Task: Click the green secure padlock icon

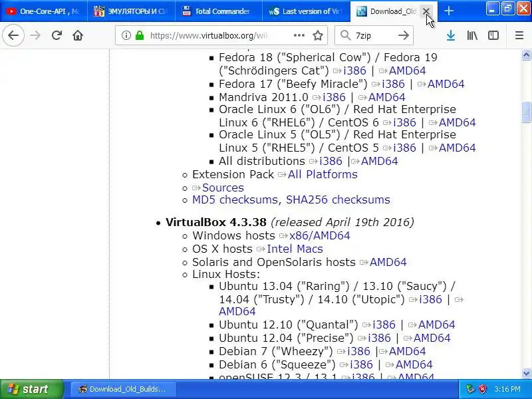Action: 140,35
